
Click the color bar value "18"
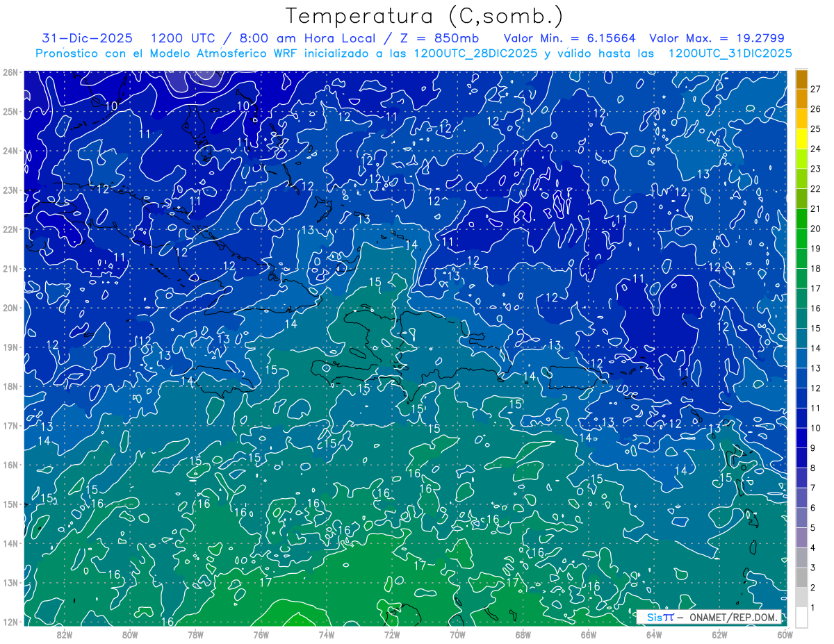click(x=816, y=269)
